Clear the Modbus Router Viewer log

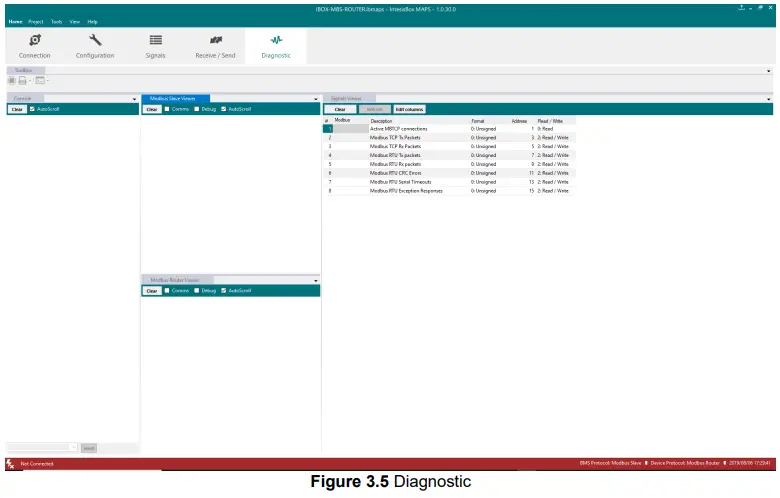pos(152,291)
